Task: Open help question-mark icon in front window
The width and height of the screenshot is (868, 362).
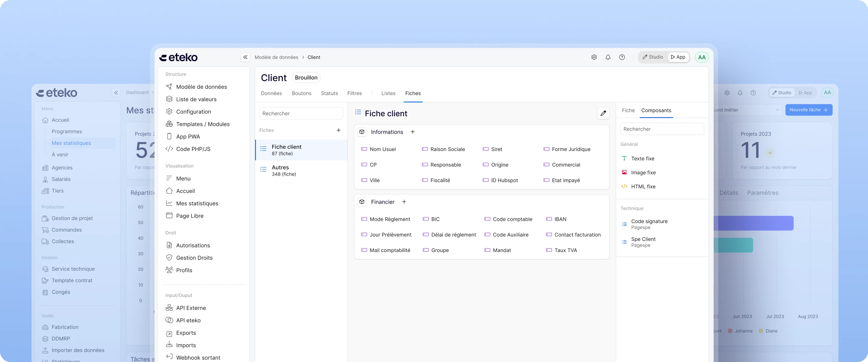Action: (x=622, y=57)
